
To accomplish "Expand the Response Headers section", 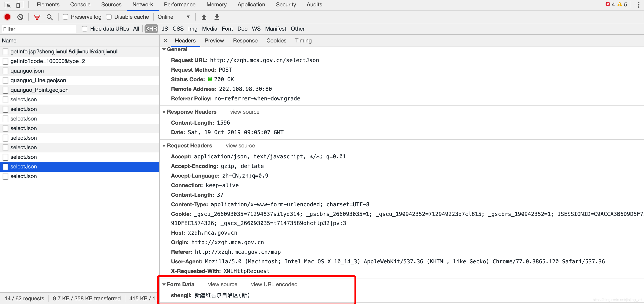I will click(164, 112).
